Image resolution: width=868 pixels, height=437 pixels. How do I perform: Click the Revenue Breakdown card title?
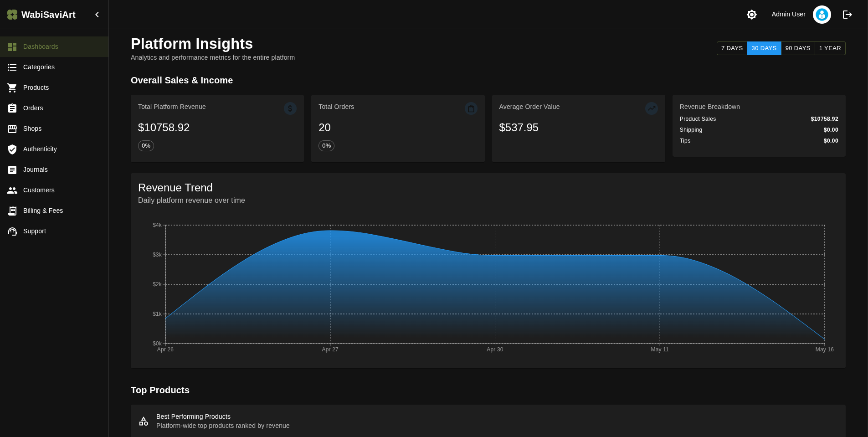click(709, 107)
